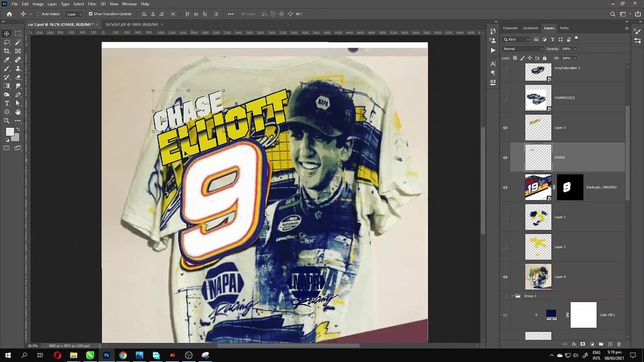Image resolution: width=644 pixels, height=362 pixels.
Task: Lock all using the padlock icon
Action: [x=544, y=58]
